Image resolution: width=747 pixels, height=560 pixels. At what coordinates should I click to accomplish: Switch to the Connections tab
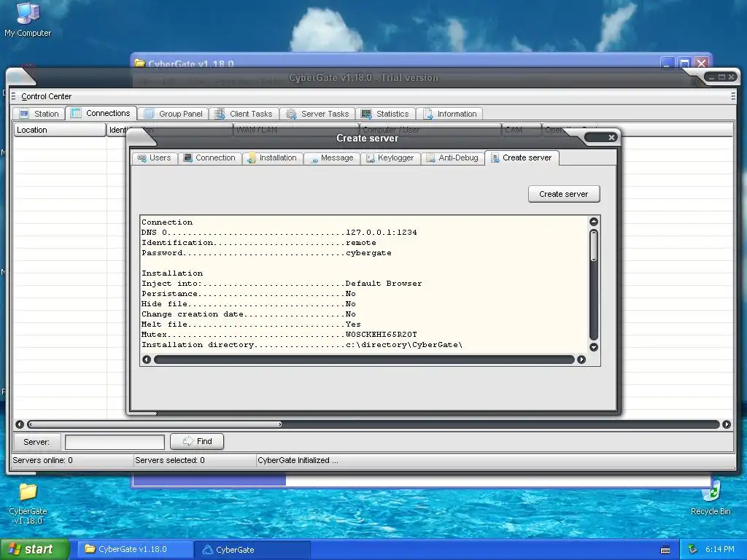(101, 113)
